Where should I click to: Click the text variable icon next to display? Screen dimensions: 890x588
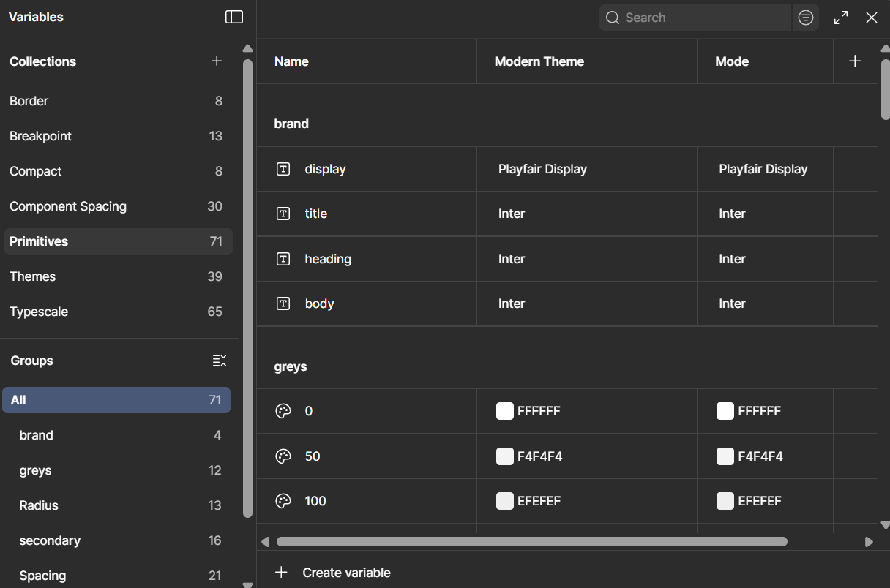point(283,169)
